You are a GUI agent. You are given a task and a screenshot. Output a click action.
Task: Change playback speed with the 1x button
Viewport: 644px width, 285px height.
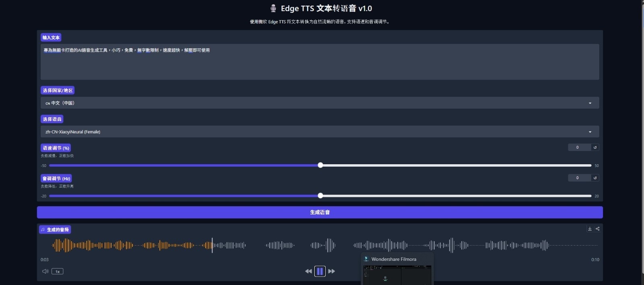click(x=58, y=271)
